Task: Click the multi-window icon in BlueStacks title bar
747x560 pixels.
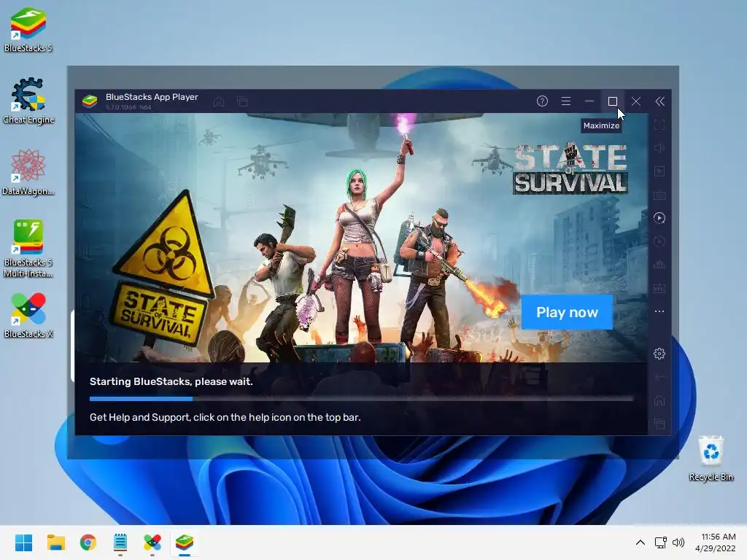Action: (242, 101)
